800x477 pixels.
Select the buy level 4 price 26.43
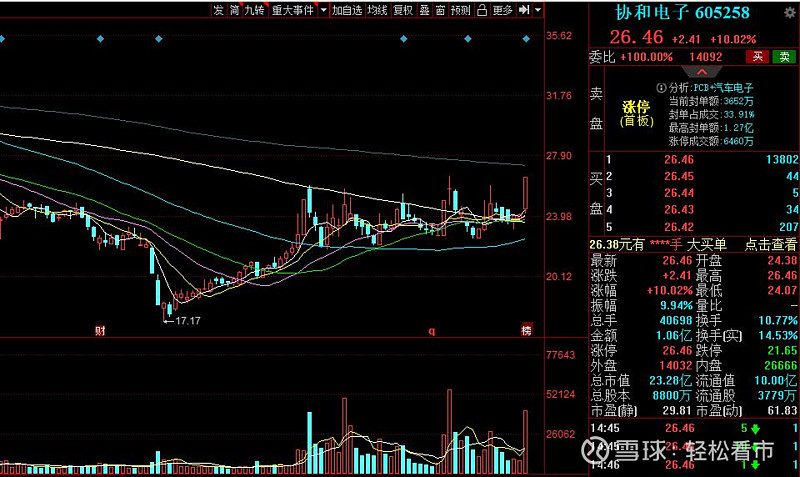679,210
